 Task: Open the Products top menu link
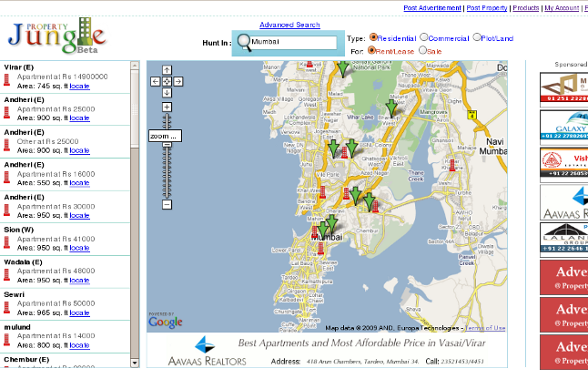tap(525, 8)
